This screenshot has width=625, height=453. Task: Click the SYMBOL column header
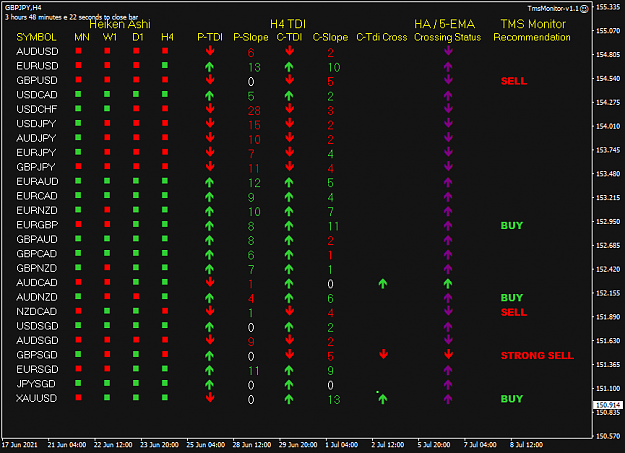[36, 37]
